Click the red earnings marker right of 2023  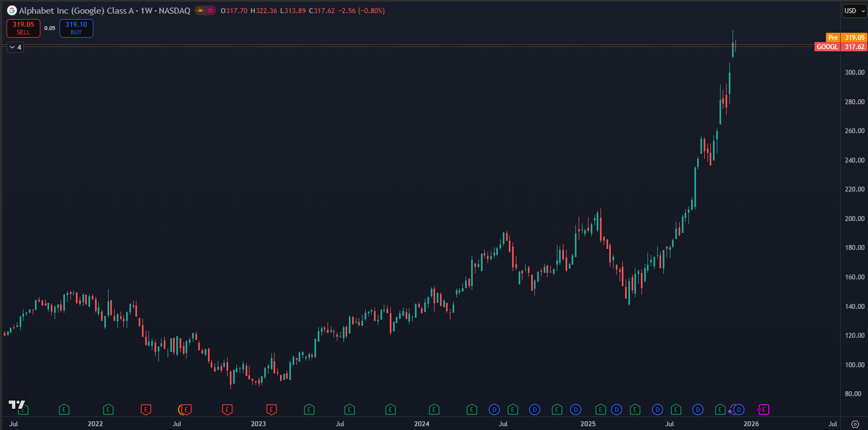(x=271, y=409)
